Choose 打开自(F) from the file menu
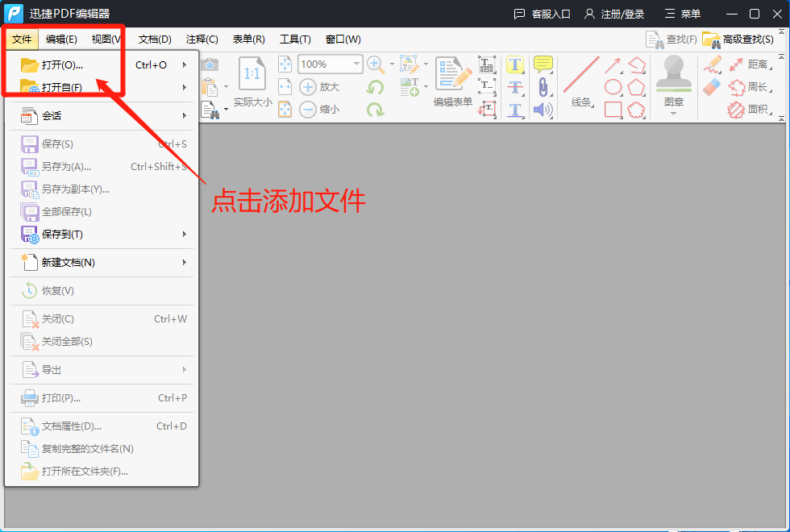 (x=102, y=87)
